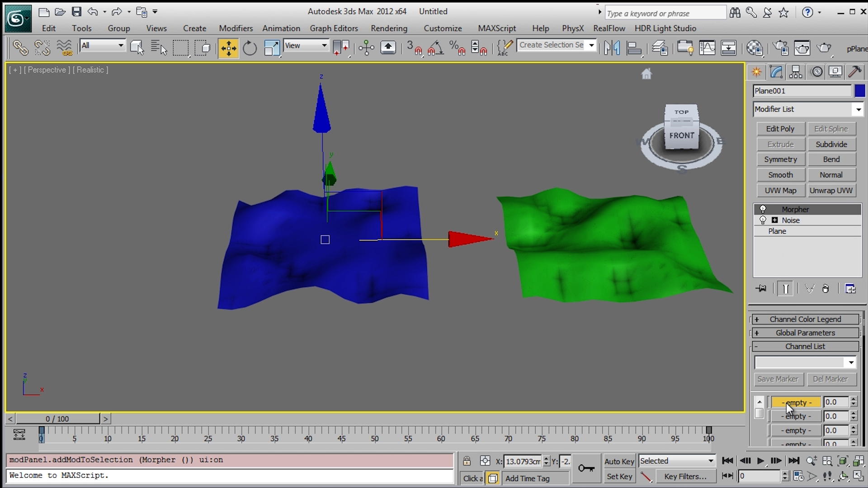This screenshot has width=868, height=488.
Task: Click the Bend modifier button
Action: click(831, 160)
